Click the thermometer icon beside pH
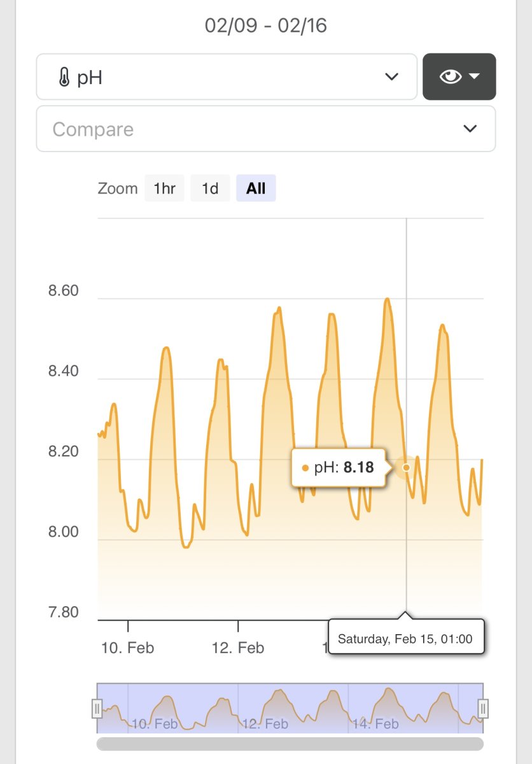Screen dimensions: 532x764 point(64,78)
